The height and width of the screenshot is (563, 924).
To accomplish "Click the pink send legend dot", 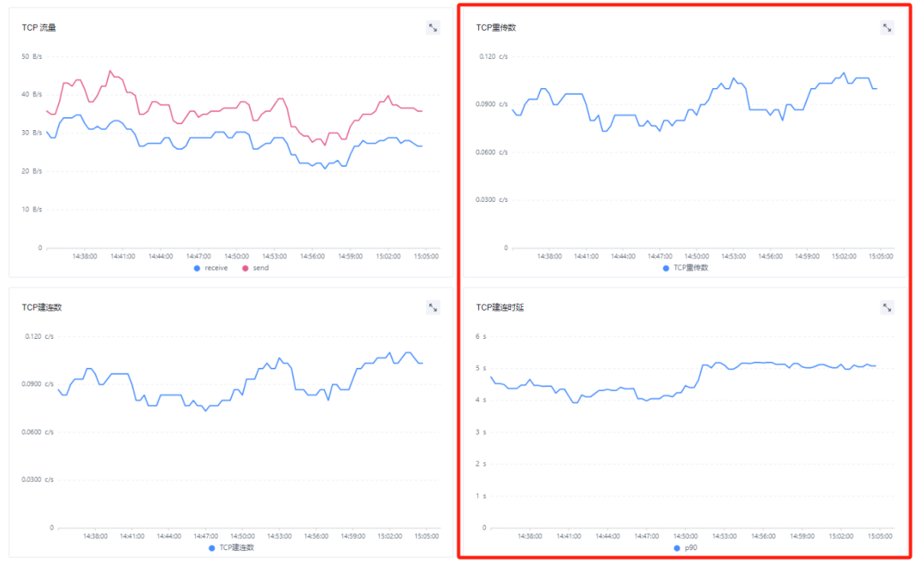I will pyautogui.click(x=245, y=268).
